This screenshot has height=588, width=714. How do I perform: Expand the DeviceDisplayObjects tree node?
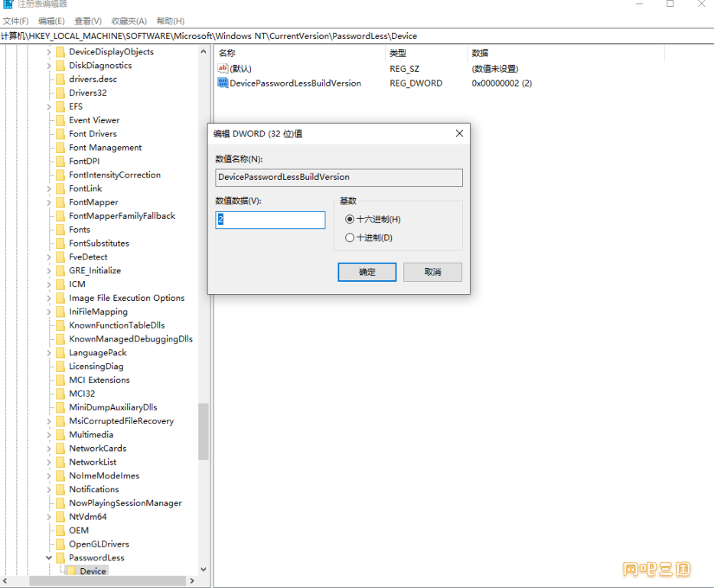point(49,52)
